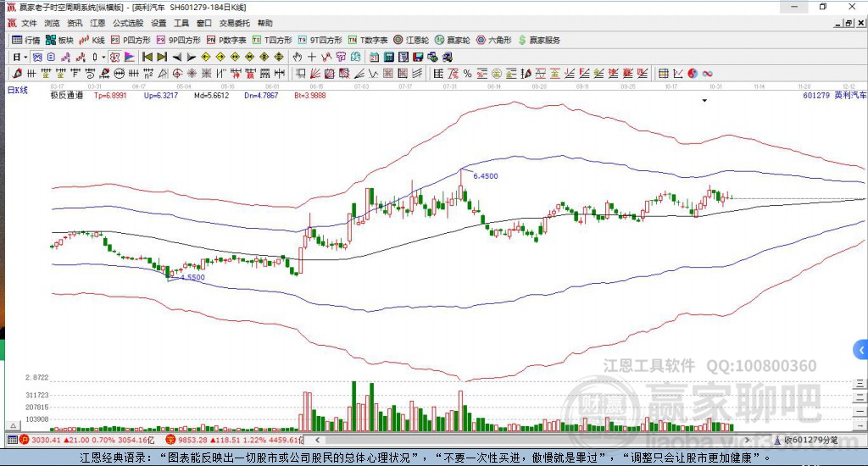Click the grid table icon beside yin-yang
868x466 pixels.
point(663,73)
